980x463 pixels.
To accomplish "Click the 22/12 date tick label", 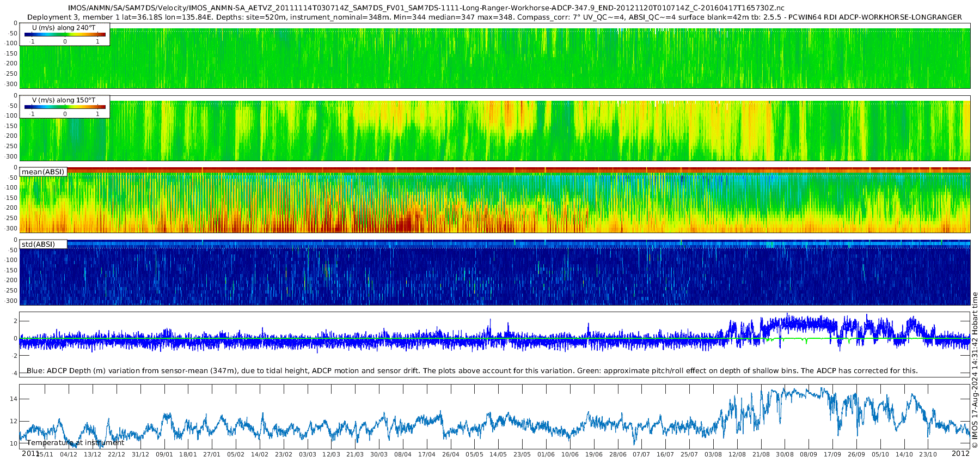I will coord(116,454).
